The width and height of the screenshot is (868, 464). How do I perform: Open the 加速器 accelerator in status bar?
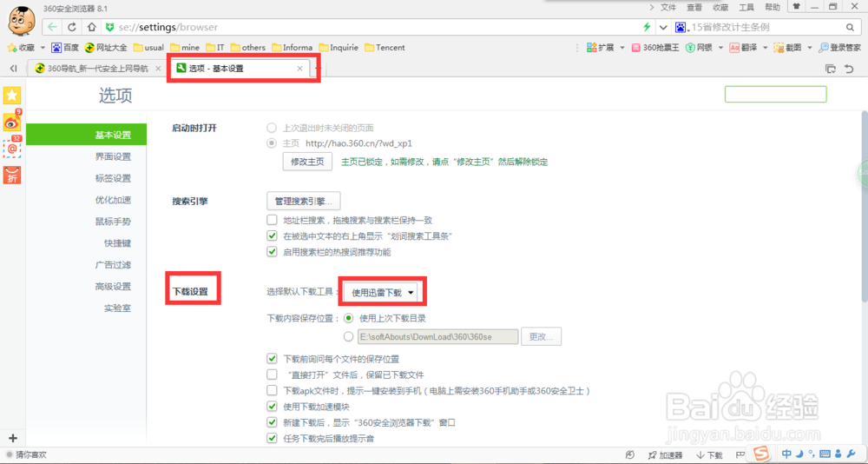click(664, 455)
